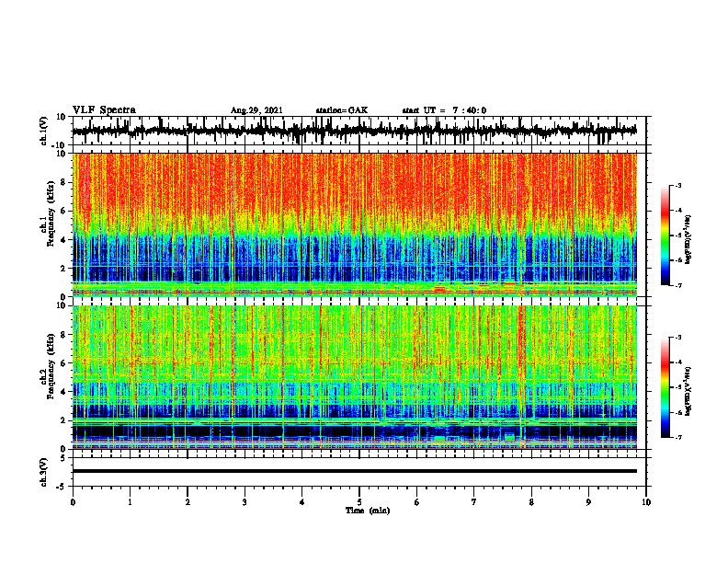The image size is (728, 563).
Task: Click inside the ch.1 spectrogram panel
Action: tap(355, 224)
